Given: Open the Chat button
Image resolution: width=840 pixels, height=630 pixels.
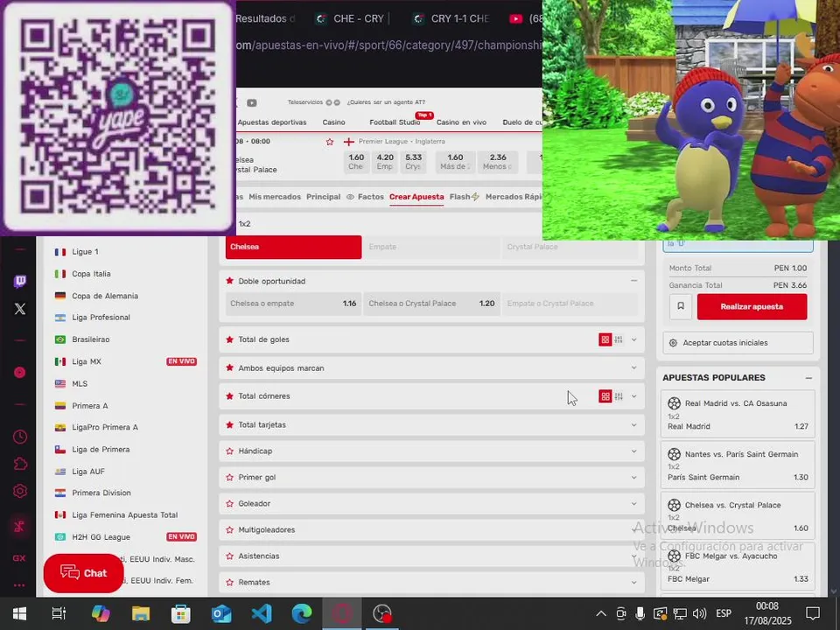Looking at the screenshot, I should 84,572.
